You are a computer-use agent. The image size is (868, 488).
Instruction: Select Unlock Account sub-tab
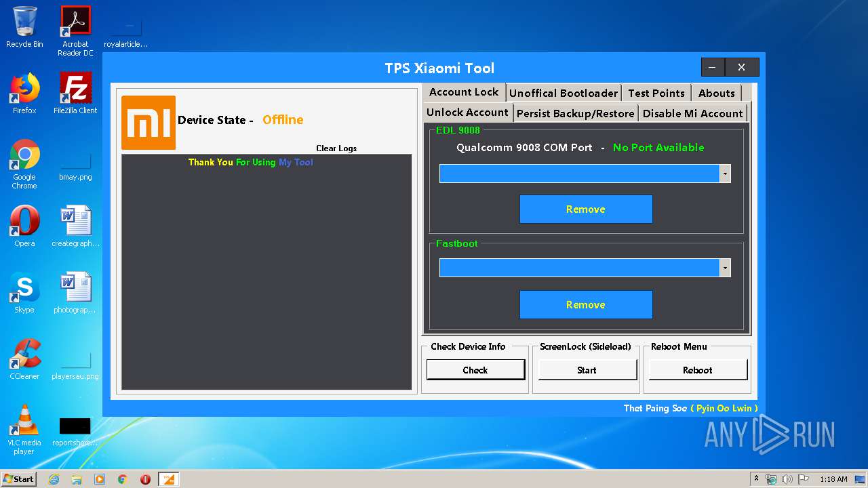click(x=467, y=113)
